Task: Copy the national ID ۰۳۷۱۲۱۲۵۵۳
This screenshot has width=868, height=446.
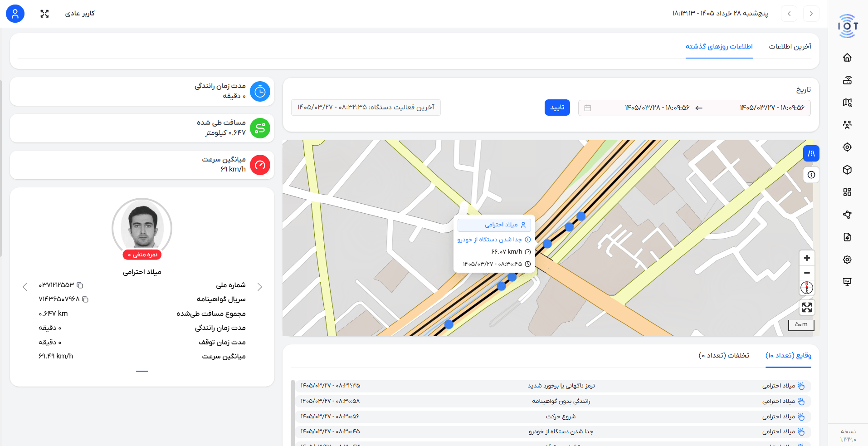Action: coord(80,285)
